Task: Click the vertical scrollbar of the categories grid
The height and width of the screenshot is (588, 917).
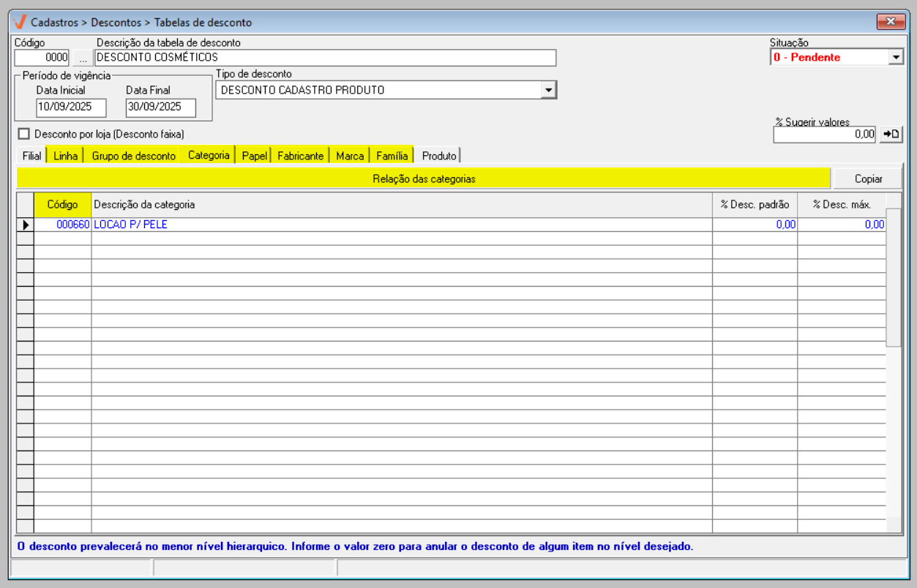Action: (x=894, y=366)
